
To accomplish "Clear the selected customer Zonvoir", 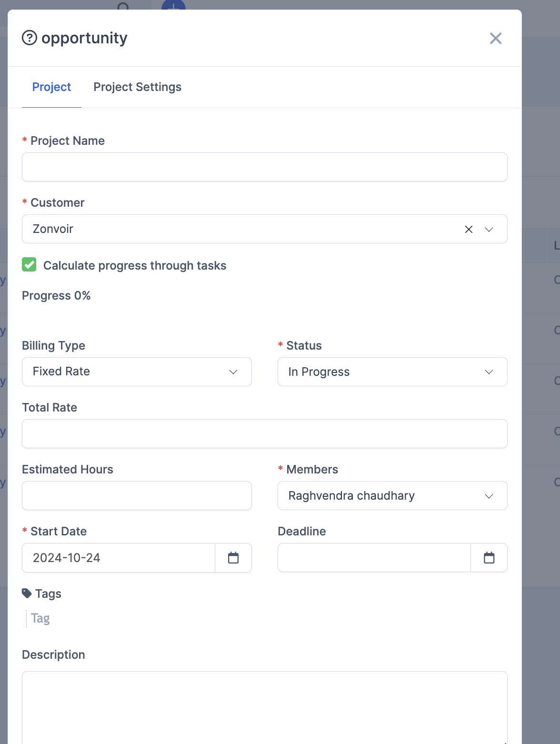I will (469, 229).
